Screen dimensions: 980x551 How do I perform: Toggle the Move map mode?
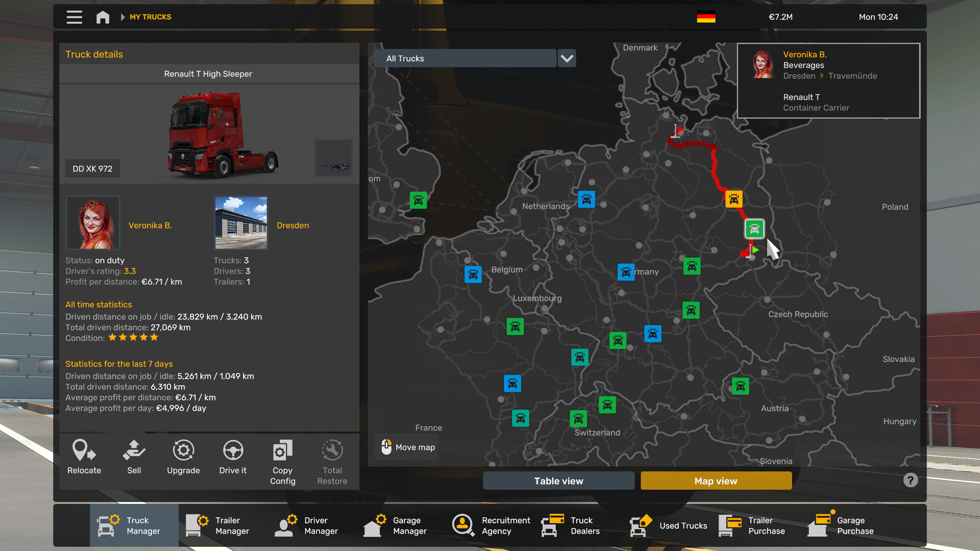point(406,447)
